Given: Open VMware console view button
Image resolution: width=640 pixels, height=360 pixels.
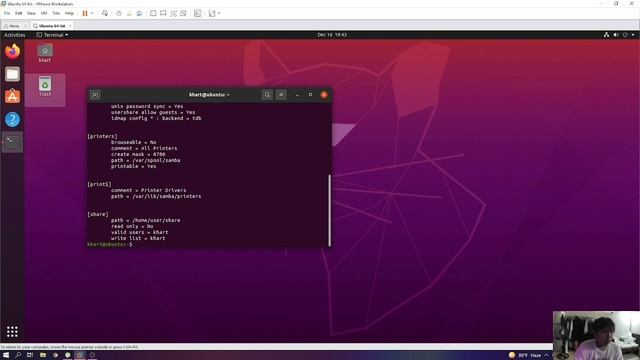Looking at the screenshot, I should coord(198,13).
